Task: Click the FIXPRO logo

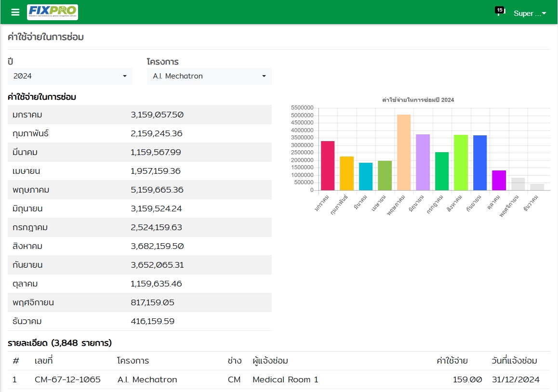Action: click(x=53, y=13)
